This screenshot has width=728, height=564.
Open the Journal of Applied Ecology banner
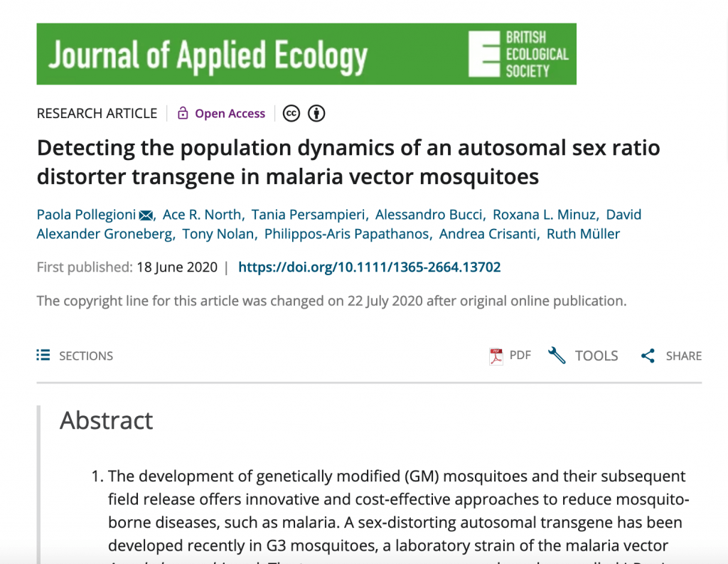(x=306, y=54)
